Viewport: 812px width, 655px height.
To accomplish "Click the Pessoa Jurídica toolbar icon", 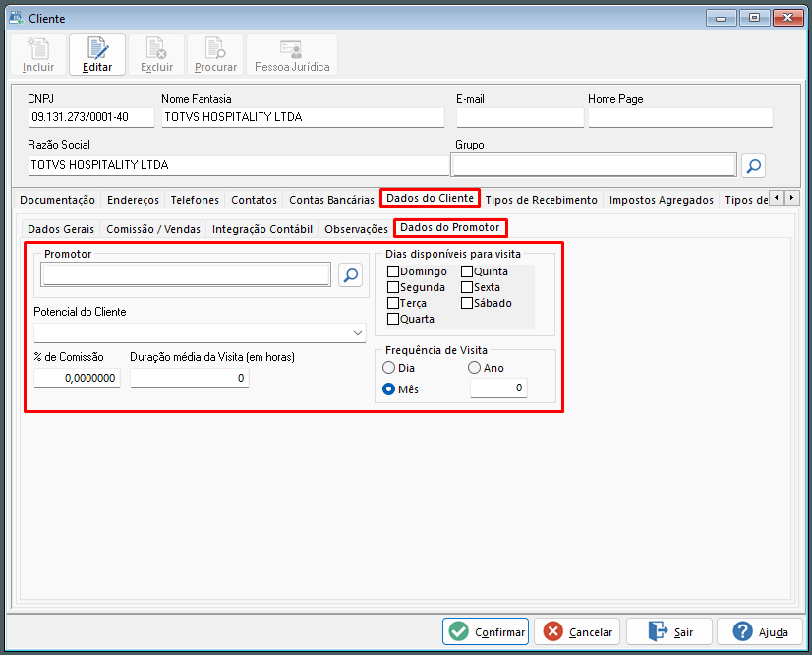I will 292,55.
